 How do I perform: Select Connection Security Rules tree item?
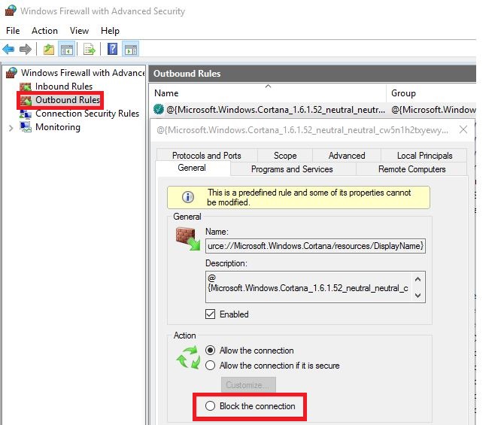[x=87, y=114]
